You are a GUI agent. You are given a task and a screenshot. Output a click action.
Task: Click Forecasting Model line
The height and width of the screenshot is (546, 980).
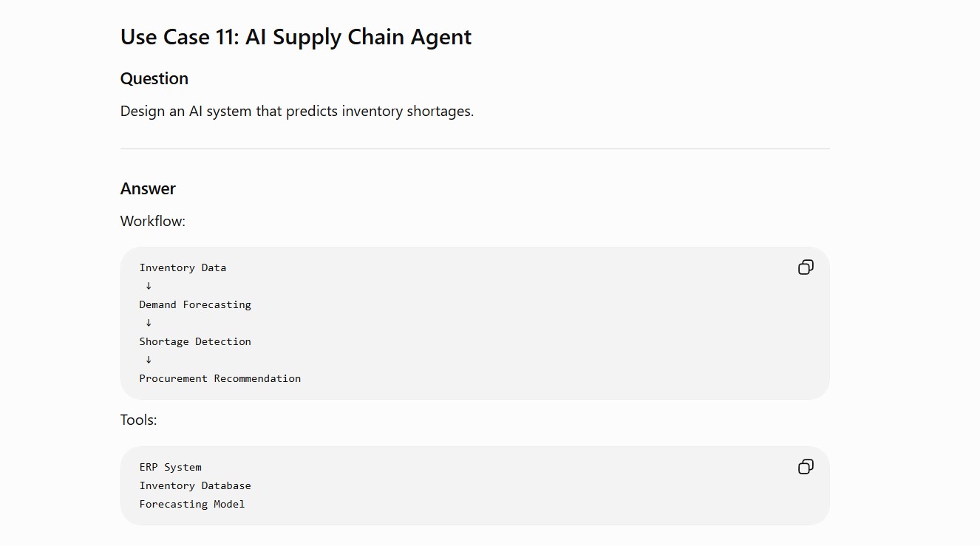192,504
